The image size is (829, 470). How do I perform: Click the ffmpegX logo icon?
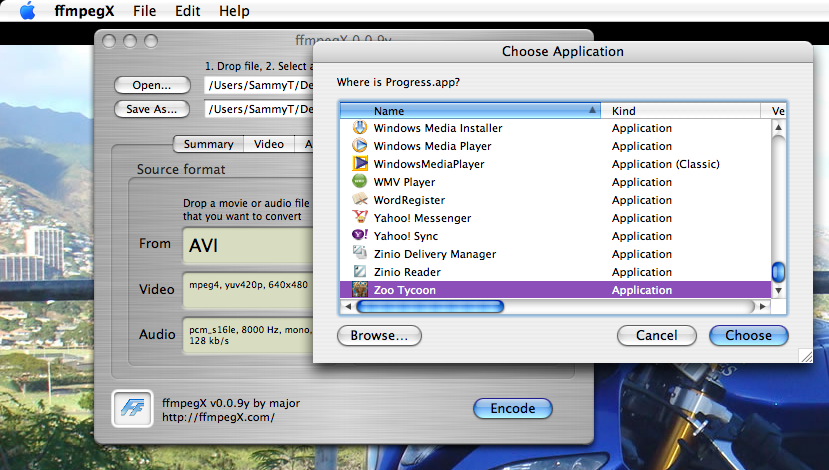coord(132,408)
